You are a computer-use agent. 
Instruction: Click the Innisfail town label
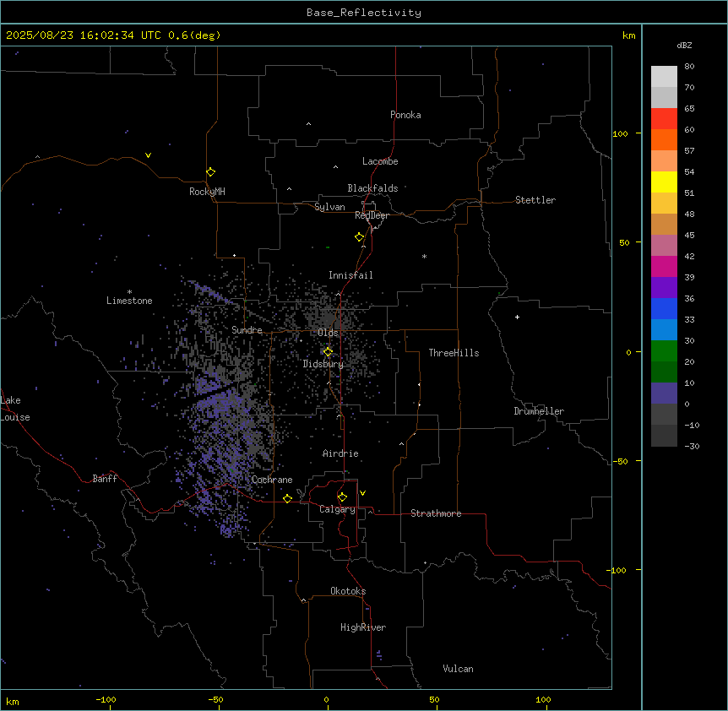(x=350, y=275)
